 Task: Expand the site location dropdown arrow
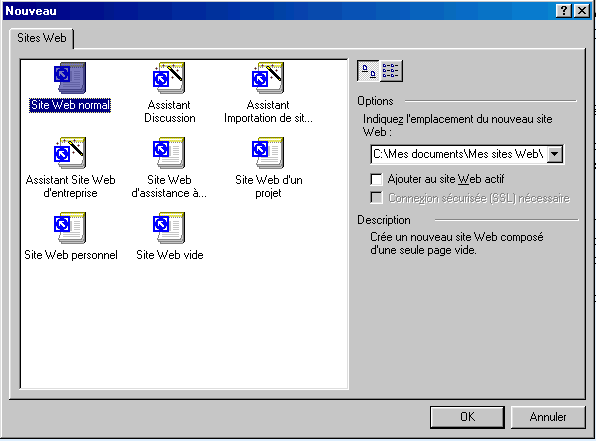click(x=555, y=154)
